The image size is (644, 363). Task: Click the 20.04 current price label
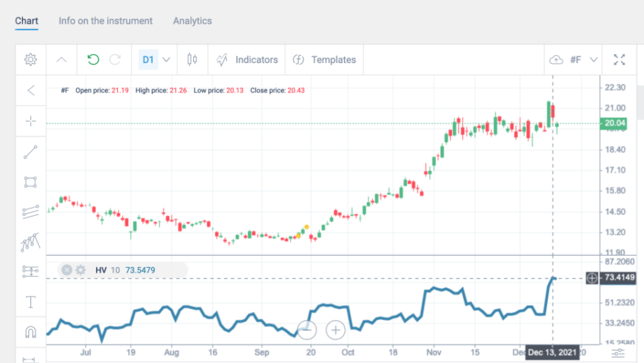click(614, 123)
